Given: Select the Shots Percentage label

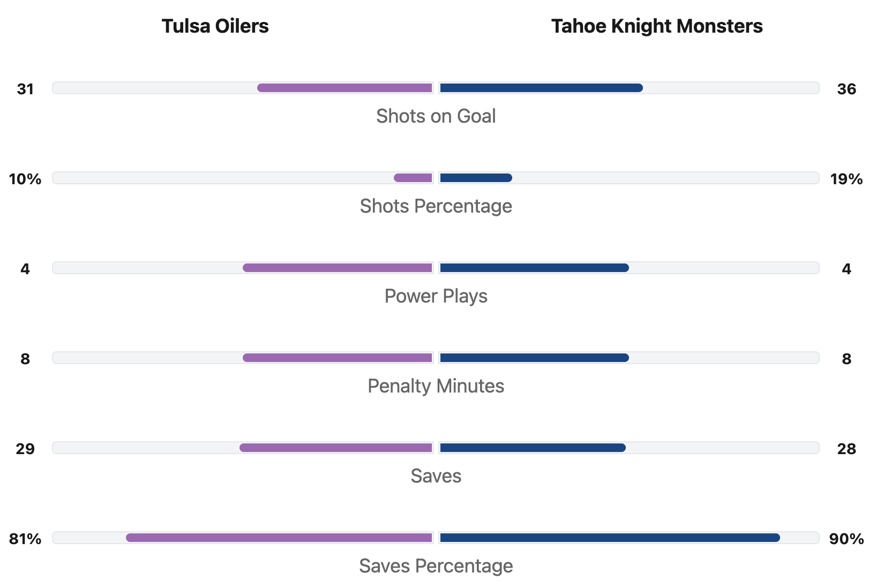Looking at the screenshot, I should [436, 206].
